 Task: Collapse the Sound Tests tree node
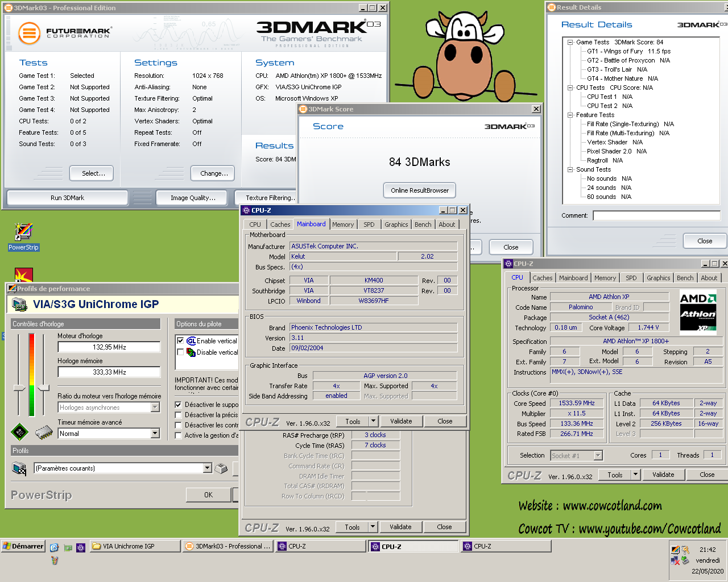coord(570,169)
